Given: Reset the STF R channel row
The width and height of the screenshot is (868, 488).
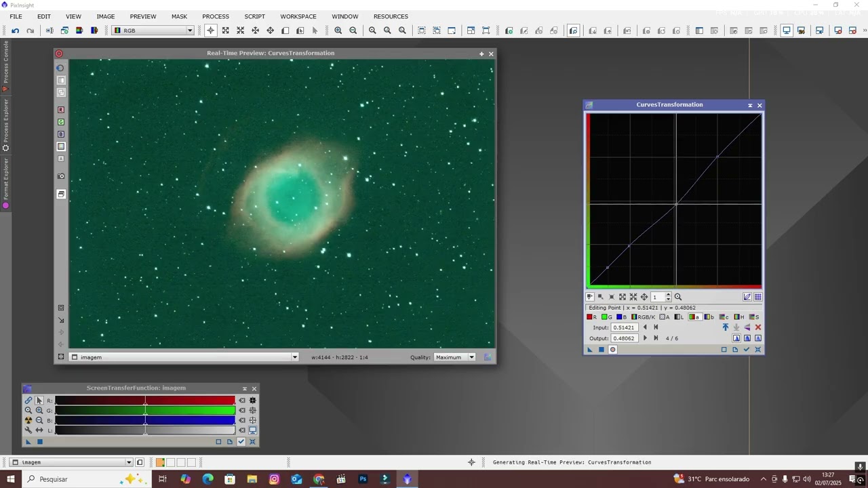Looking at the screenshot, I should pos(242,401).
